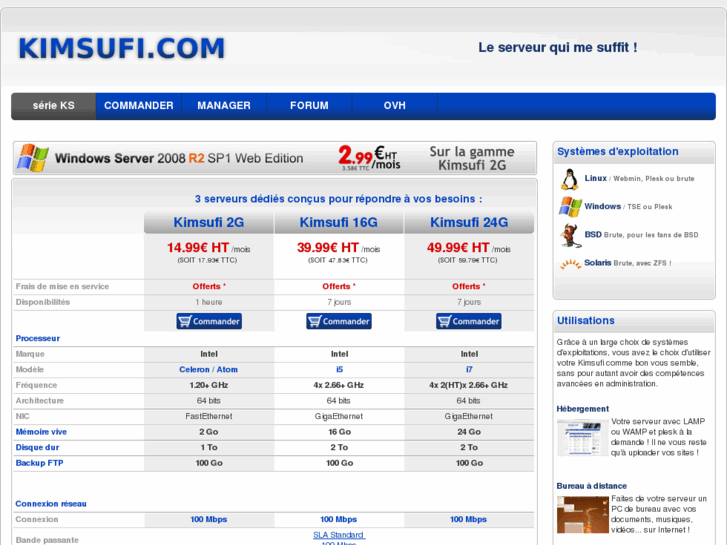The image size is (727, 545).
Task: Open the Solaris operating system link
Action: click(x=598, y=263)
